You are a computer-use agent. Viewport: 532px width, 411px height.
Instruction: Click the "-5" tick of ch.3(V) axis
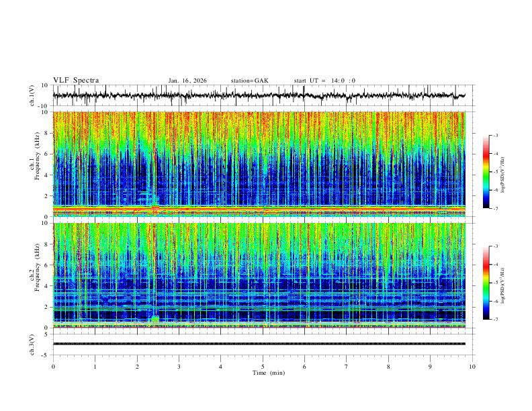tap(46, 355)
